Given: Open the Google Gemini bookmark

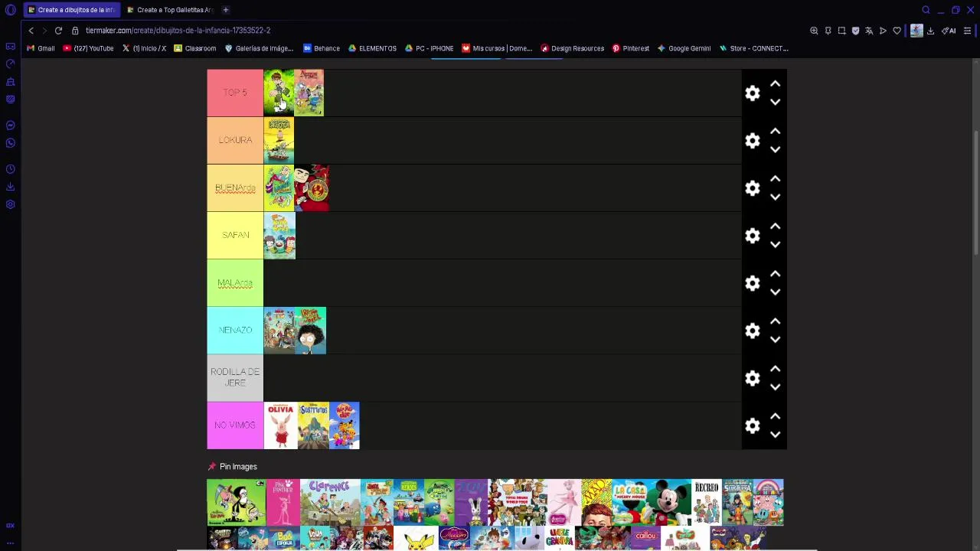Looking at the screenshot, I should 684,48.
